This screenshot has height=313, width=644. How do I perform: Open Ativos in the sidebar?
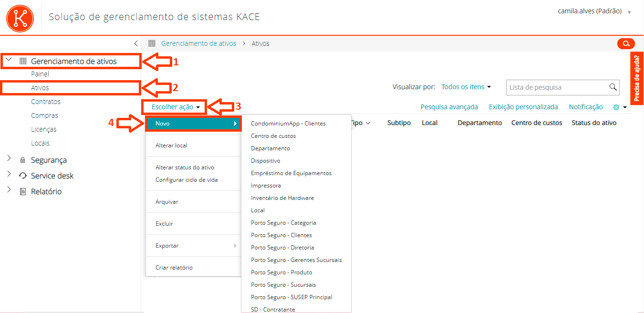(40, 88)
